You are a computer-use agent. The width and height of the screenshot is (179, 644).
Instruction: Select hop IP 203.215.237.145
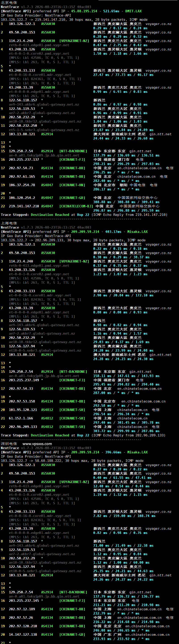[x=24, y=600]
